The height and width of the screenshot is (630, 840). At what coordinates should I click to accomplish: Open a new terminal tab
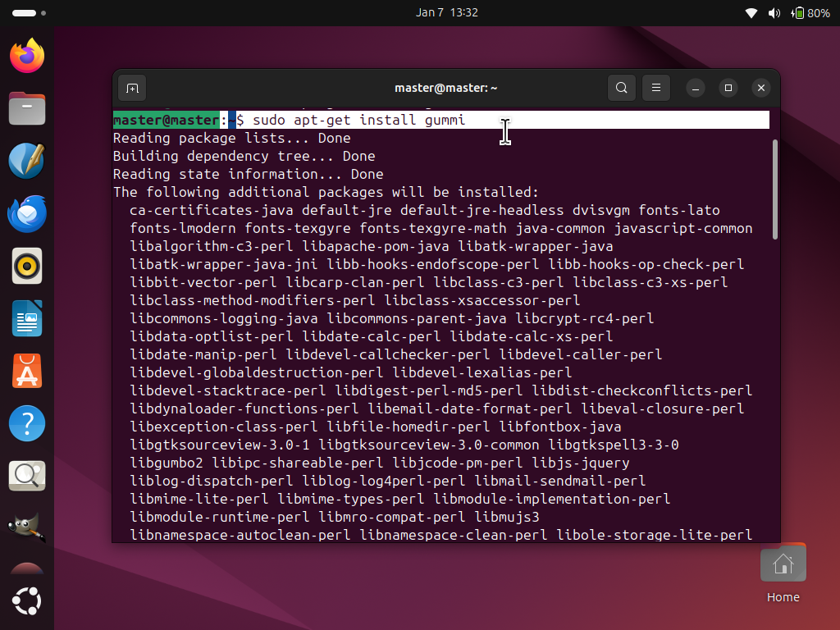point(132,88)
